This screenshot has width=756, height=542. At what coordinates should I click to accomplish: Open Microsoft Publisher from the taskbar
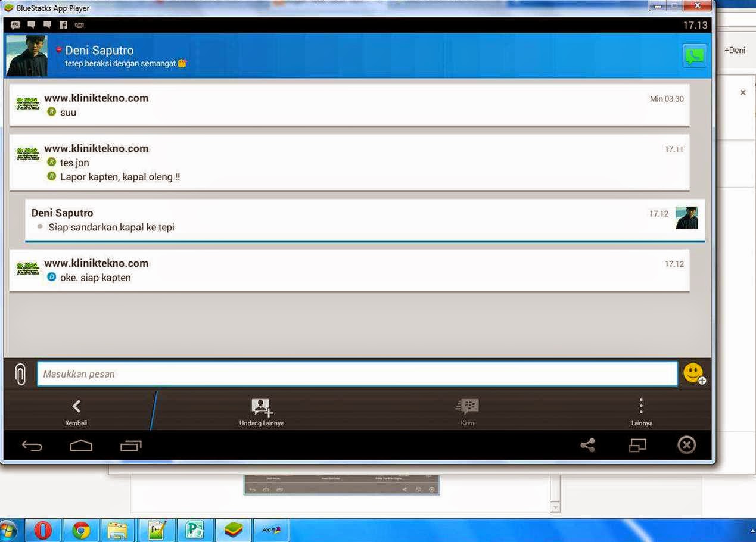click(x=195, y=530)
